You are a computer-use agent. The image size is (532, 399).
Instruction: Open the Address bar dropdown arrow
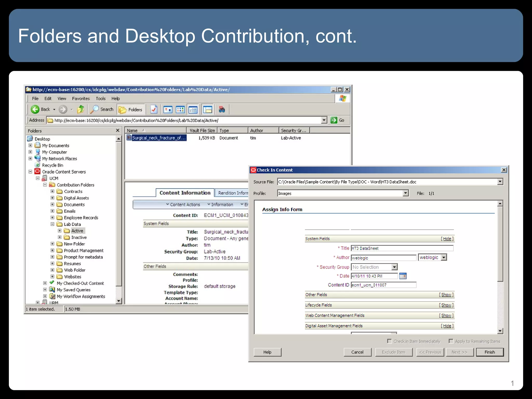coord(324,120)
